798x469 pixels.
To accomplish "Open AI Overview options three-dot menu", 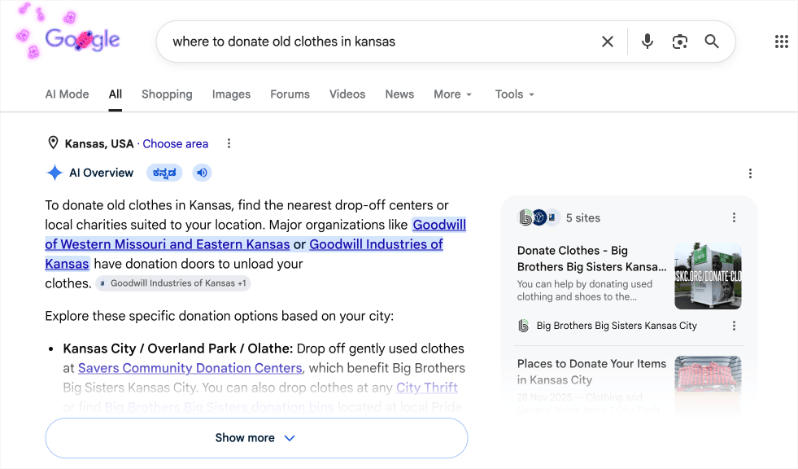I will 750,173.
